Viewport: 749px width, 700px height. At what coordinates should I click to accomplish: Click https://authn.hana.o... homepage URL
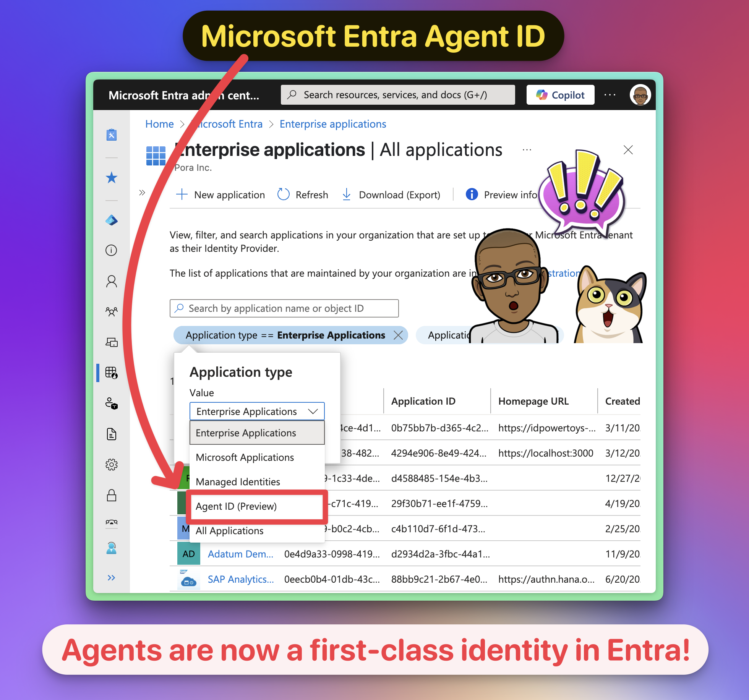[546, 579]
